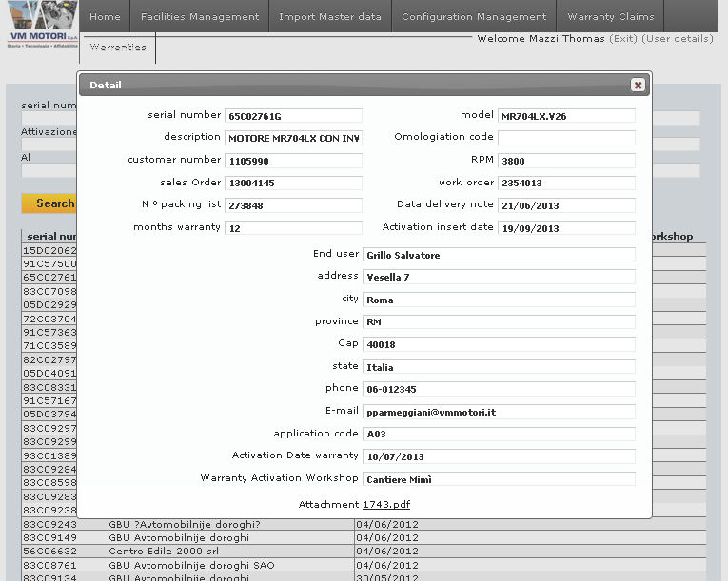Open Warranty Claims menu
The height and width of the screenshot is (581, 728).
[611, 16]
